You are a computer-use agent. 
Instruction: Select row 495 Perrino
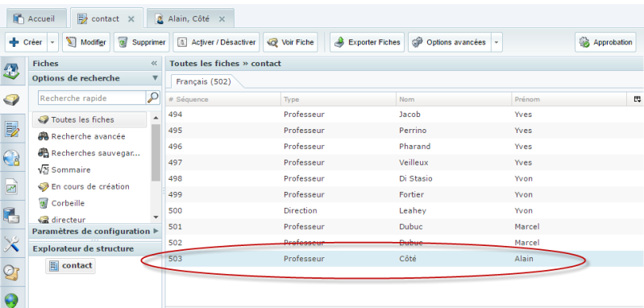coord(405,130)
